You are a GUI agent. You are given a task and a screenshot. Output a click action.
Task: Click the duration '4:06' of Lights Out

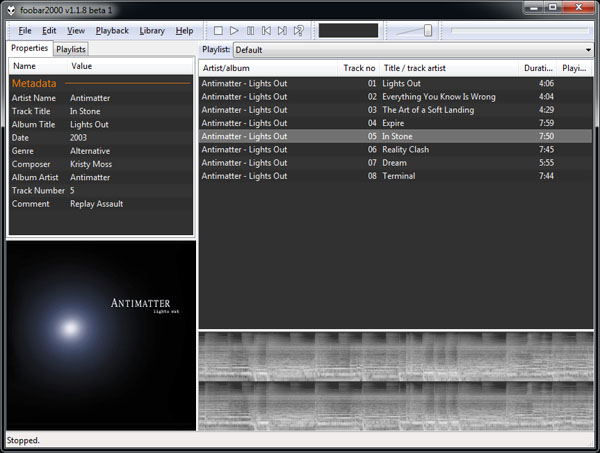546,83
